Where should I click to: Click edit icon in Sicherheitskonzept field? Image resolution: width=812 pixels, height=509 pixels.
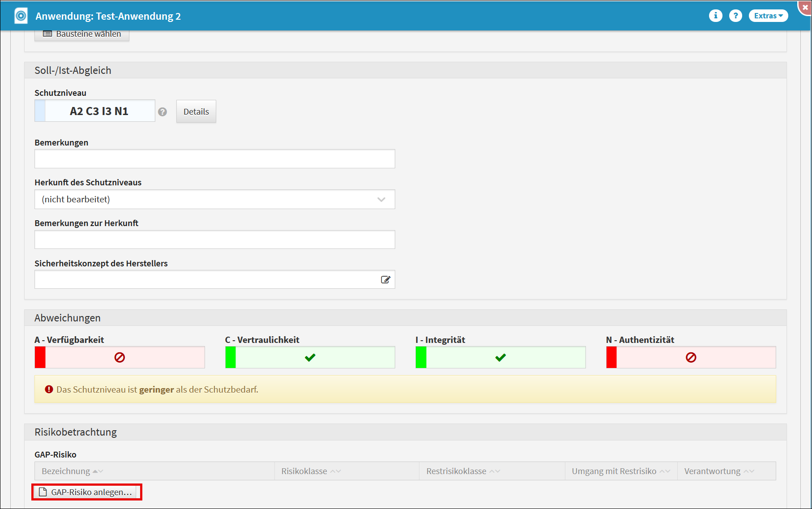385,280
